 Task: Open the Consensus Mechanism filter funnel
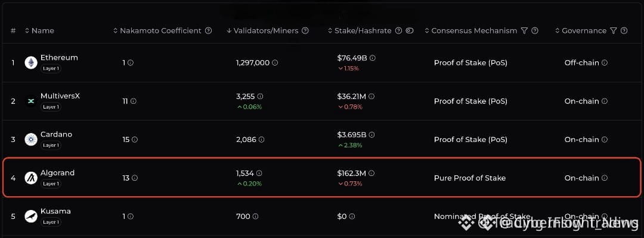[524, 31]
